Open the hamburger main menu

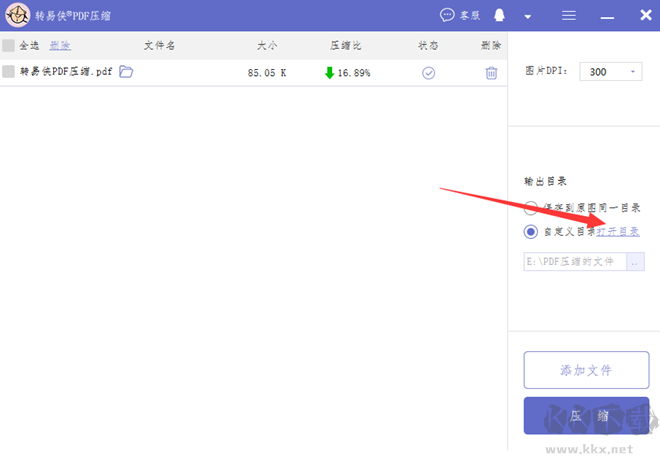(569, 16)
